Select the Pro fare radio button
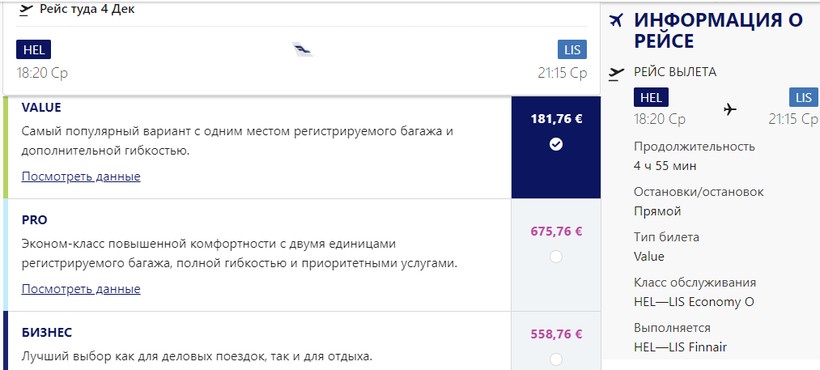The width and height of the screenshot is (820, 370). coord(556,257)
